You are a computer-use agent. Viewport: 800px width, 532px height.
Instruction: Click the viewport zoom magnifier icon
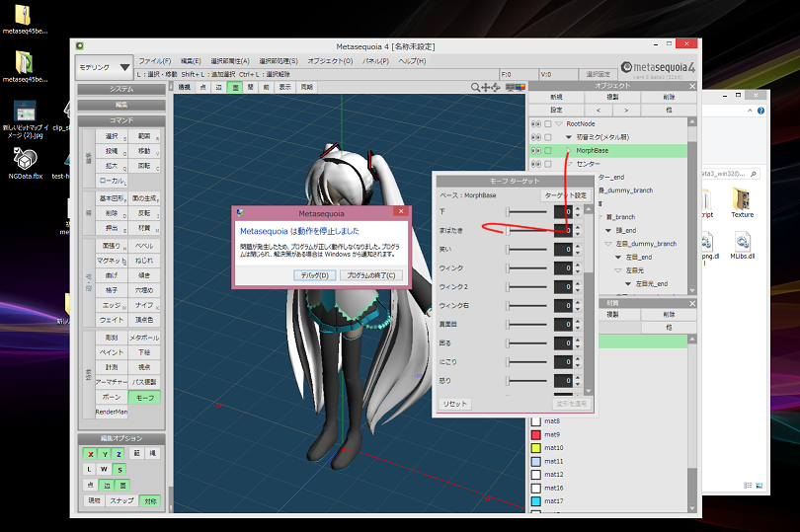point(475,87)
